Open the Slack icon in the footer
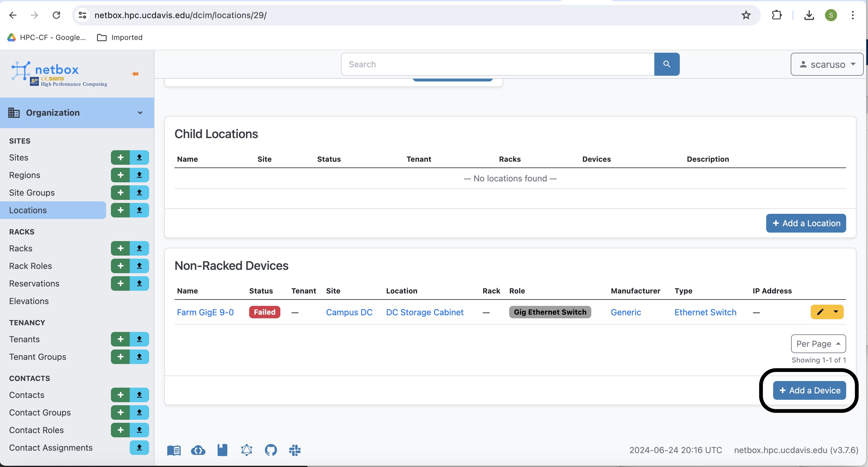 click(295, 450)
